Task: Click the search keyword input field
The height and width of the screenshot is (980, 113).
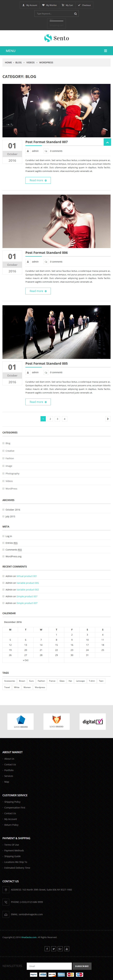Action: 54,14
